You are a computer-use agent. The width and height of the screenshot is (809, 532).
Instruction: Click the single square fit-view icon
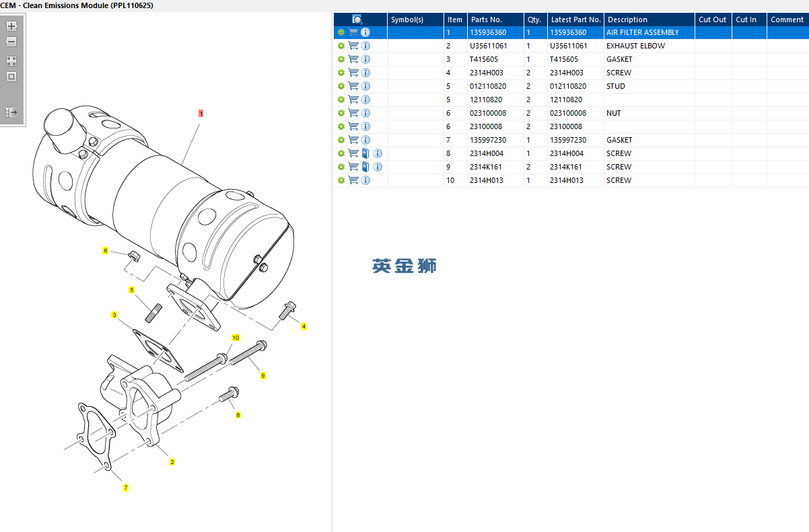[11, 77]
